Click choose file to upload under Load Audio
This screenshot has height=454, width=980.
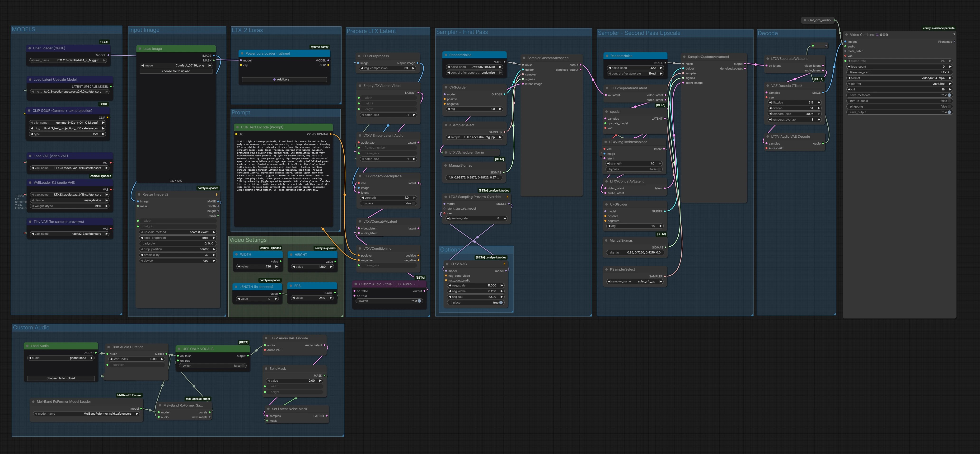click(61, 378)
